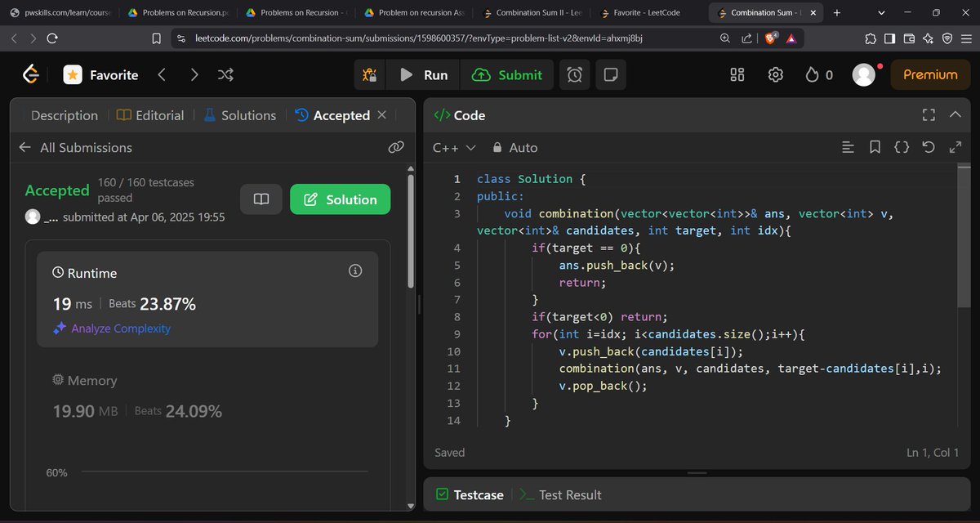
Task: Click browser back button
Action: (x=16, y=38)
